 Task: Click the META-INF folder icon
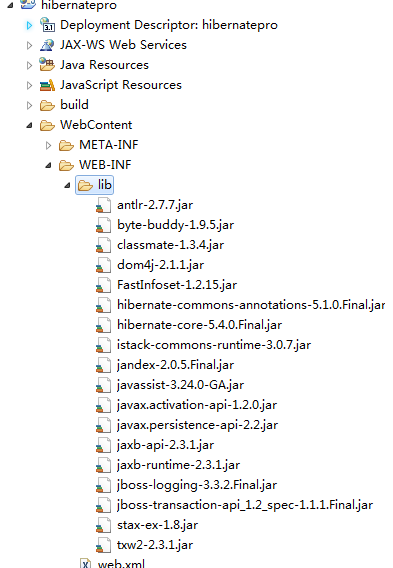coord(66,145)
